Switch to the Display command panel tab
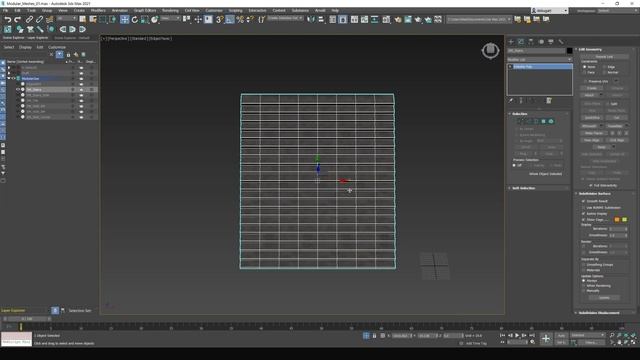 [x=551, y=42]
